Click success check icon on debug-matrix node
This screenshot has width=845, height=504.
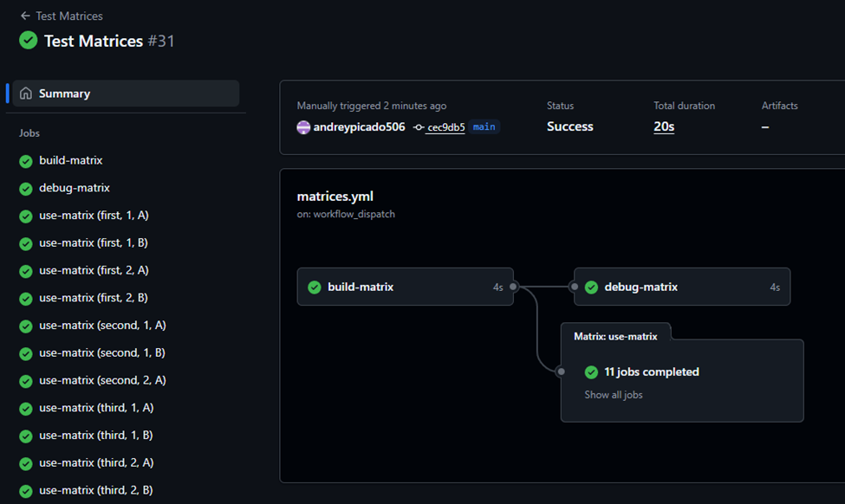(591, 287)
